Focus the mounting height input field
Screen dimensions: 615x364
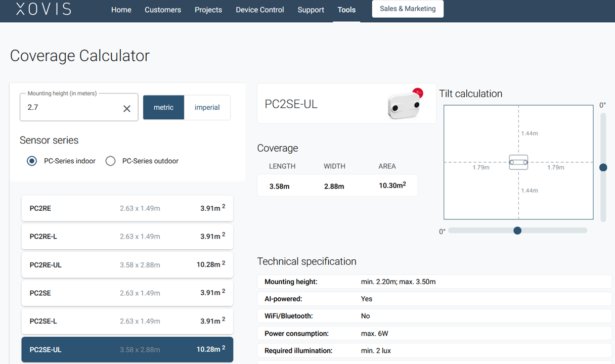click(x=79, y=107)
